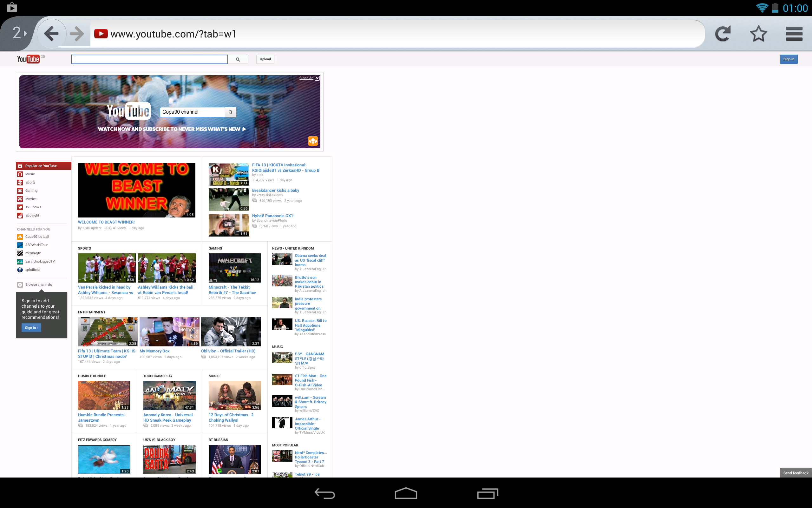Open EarthUnpluggedTV channel
Image resolution: width=812 pixels, height=508 pixels.
40,261
